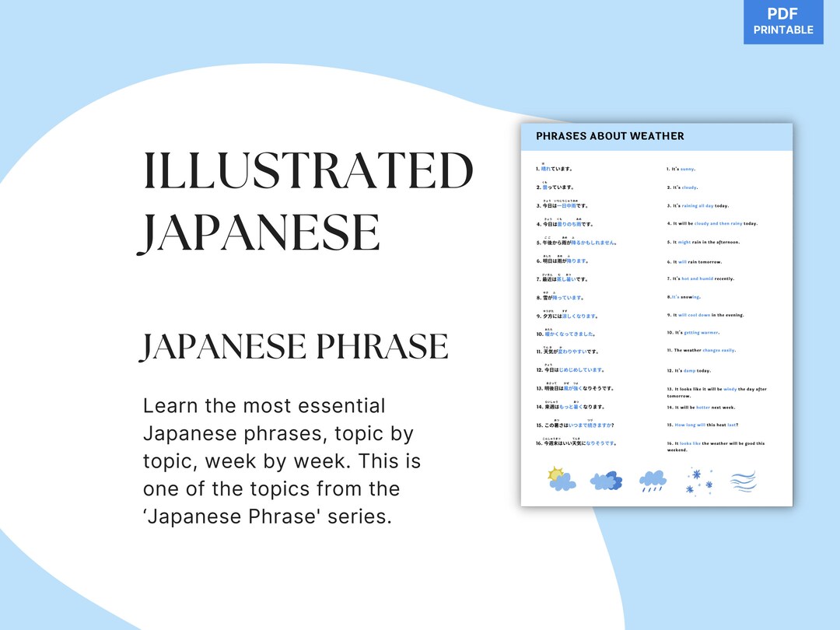Click the light blue header bar of the worksheet
This screenshot has width=840, height=630.
[656, 136]
